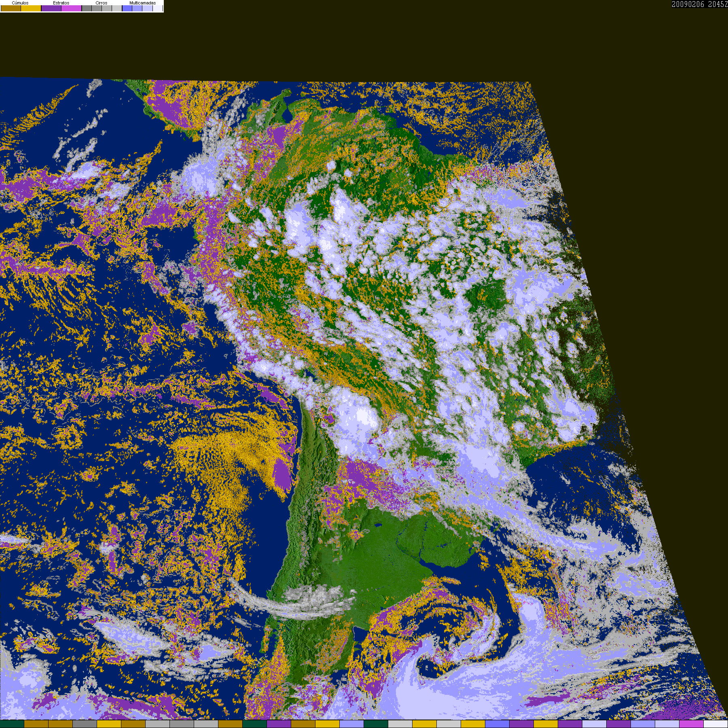Click the Cúmulos legend label

coord(20,3)
